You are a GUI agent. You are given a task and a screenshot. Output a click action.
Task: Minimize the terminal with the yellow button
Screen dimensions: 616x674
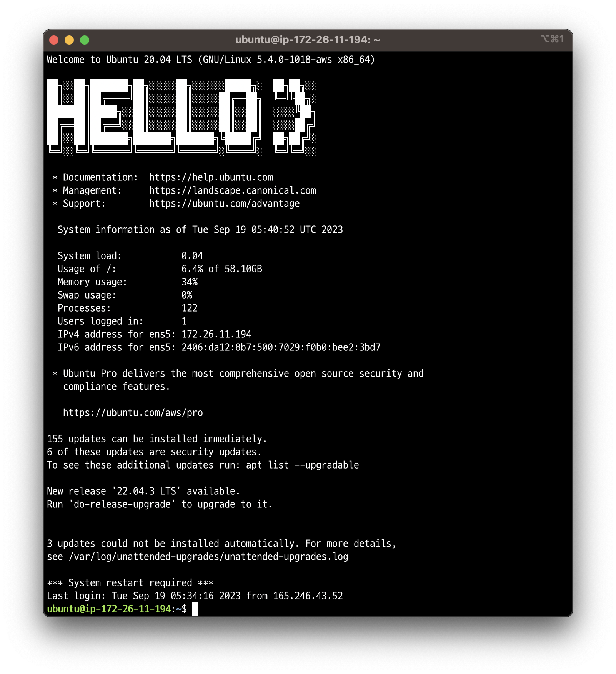[x=69, y=40]
